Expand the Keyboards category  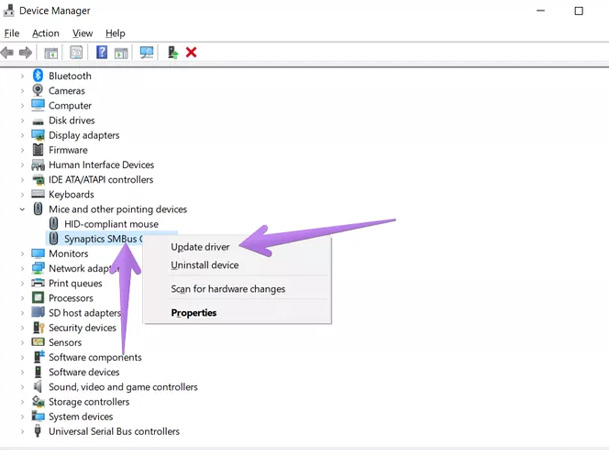(23, 194)
